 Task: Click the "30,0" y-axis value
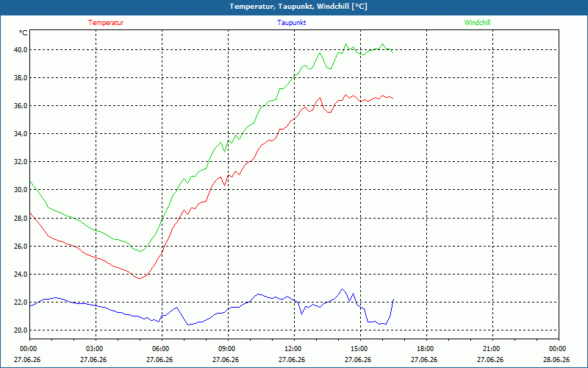[21, 190]
